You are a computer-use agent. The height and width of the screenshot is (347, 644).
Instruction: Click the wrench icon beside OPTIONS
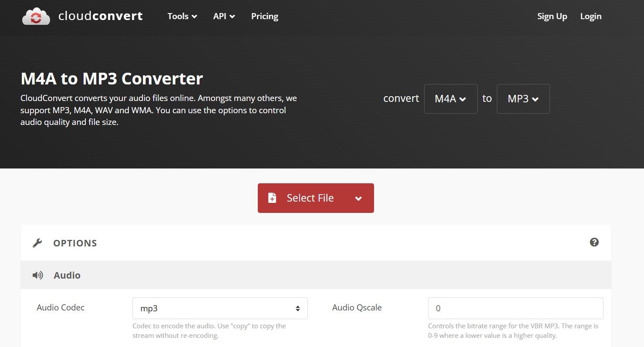[37, 243]
